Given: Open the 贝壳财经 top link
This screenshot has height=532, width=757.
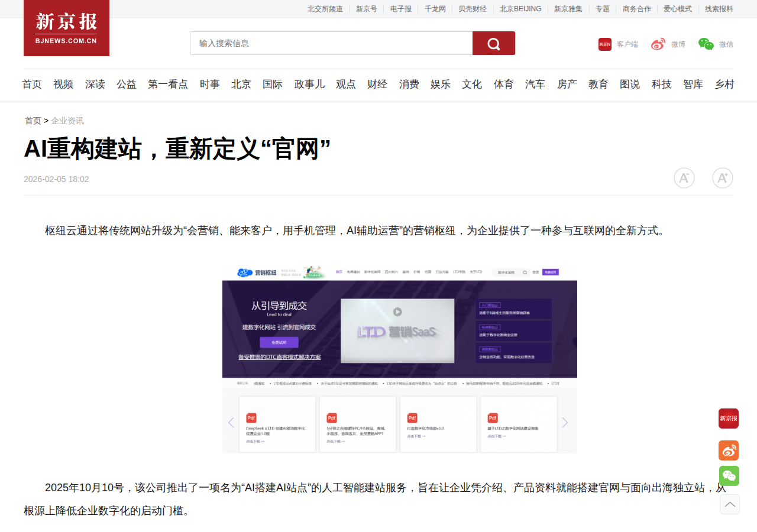Looking at the screenshot, I should pos(473,9).
